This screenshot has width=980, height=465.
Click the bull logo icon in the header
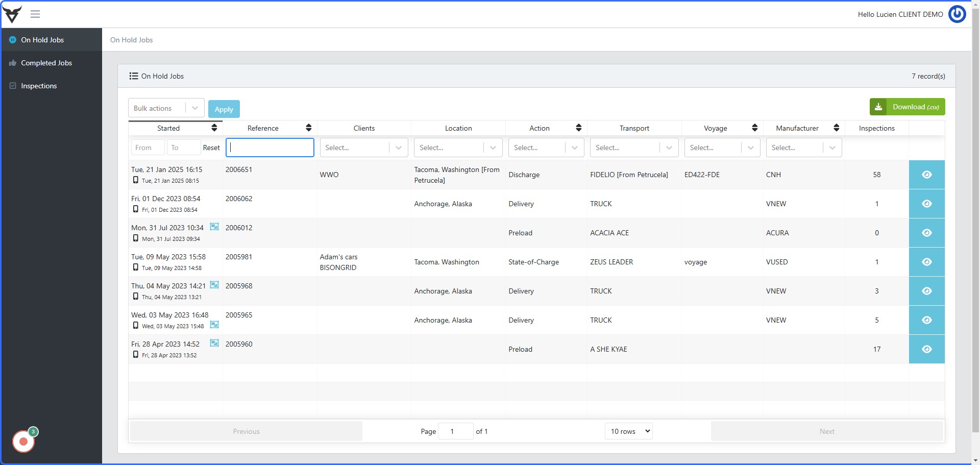click(12, 14)
